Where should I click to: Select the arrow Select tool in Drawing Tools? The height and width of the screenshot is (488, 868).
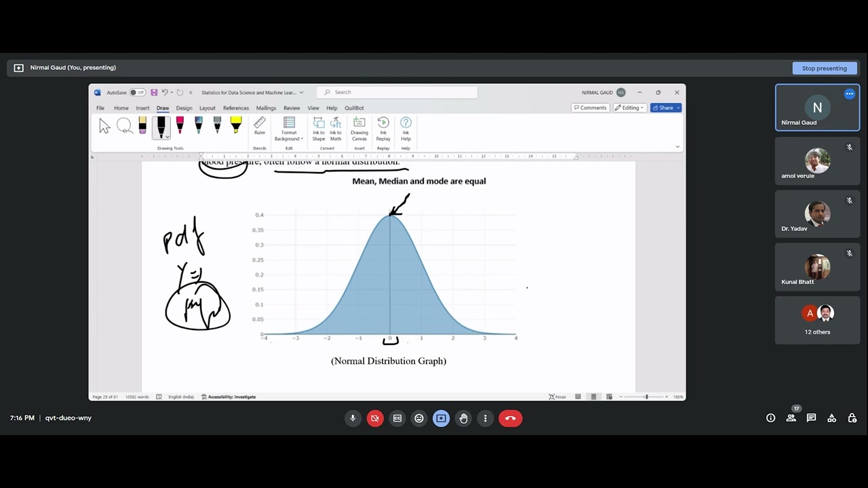(104, 126)
